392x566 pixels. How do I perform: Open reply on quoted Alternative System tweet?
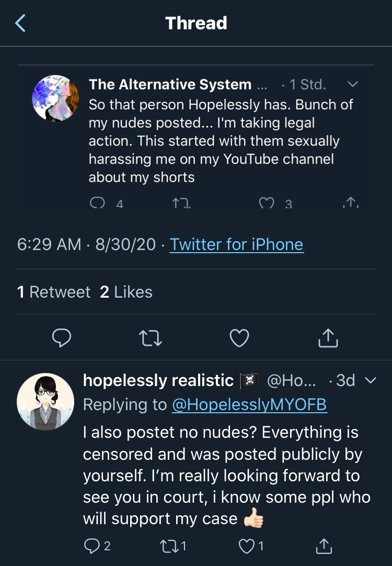pos(97,203)
